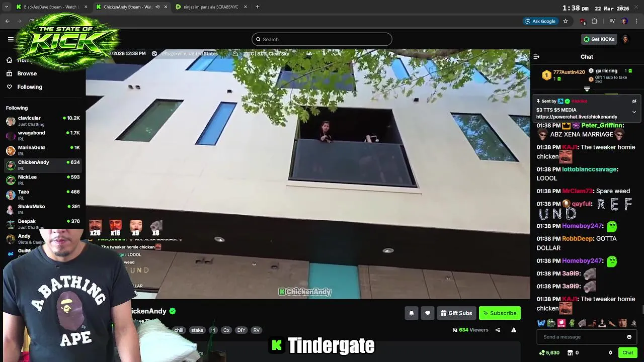The height and width of the screenshot is (362, 644).
Task: Open clavicular channel in Following list
Action: [43, 121]
